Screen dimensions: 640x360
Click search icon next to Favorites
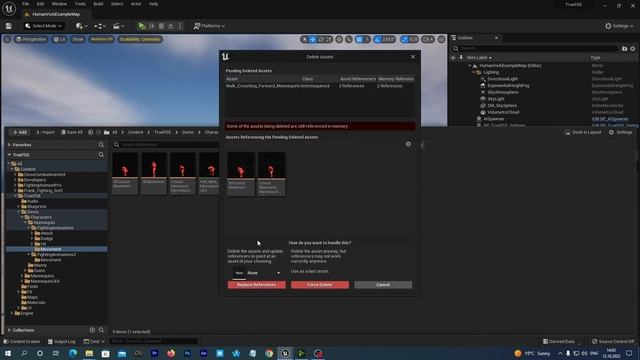(x=101, y=144)
